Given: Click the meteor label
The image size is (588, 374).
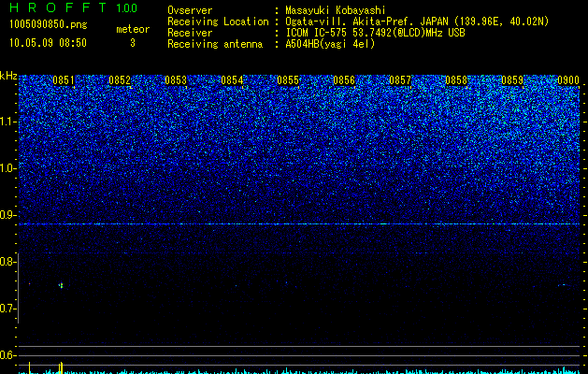Looking at the screenshot, I should coord(133,29).
